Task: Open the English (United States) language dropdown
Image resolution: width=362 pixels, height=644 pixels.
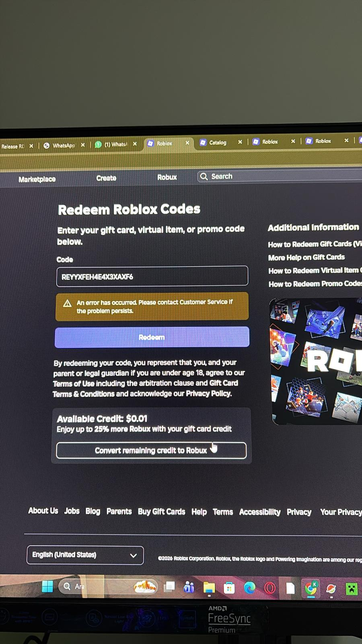Action: tap(85, 555)
